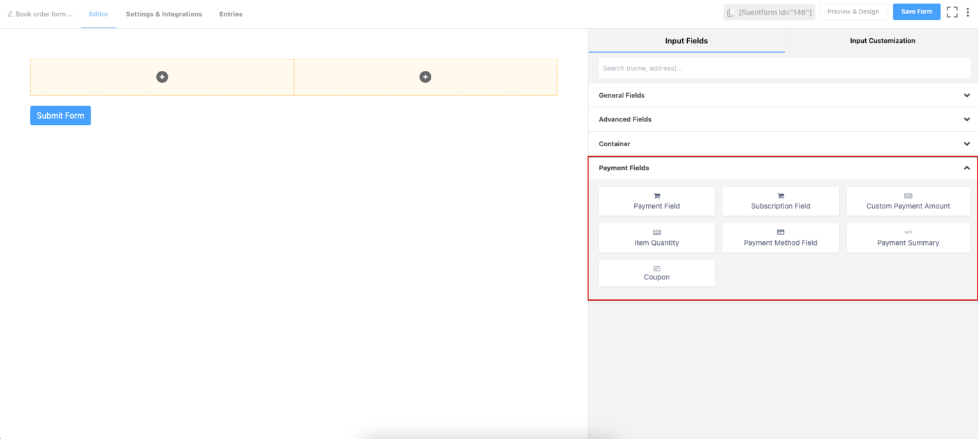Select the Custom Payment Amount field
Viewport: 980px width, 439px height.
(908, 201)
